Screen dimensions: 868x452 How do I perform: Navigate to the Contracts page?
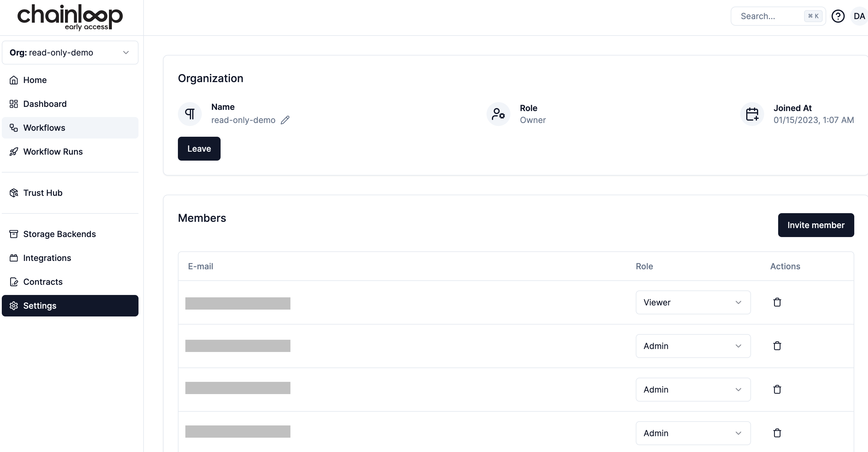43,282
